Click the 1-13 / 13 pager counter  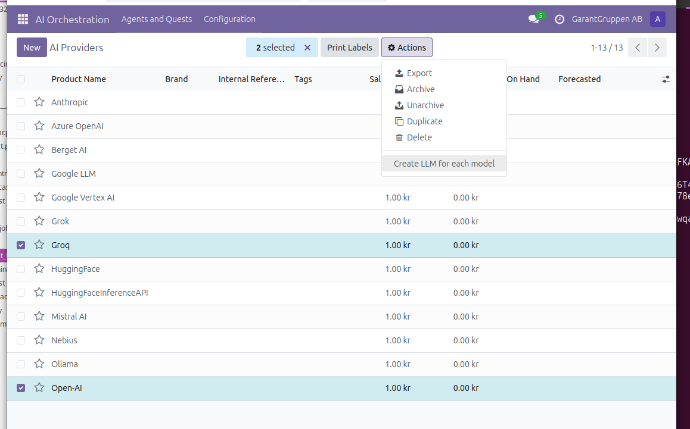tap(607, 48)
